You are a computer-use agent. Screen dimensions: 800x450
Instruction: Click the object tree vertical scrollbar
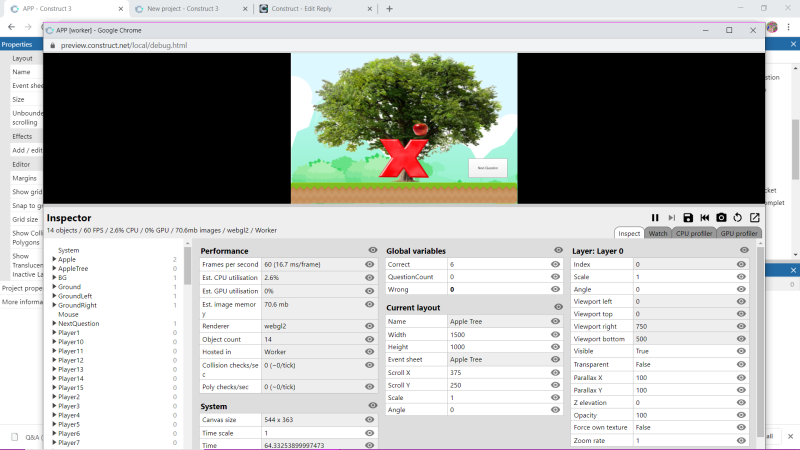(188, 265)
